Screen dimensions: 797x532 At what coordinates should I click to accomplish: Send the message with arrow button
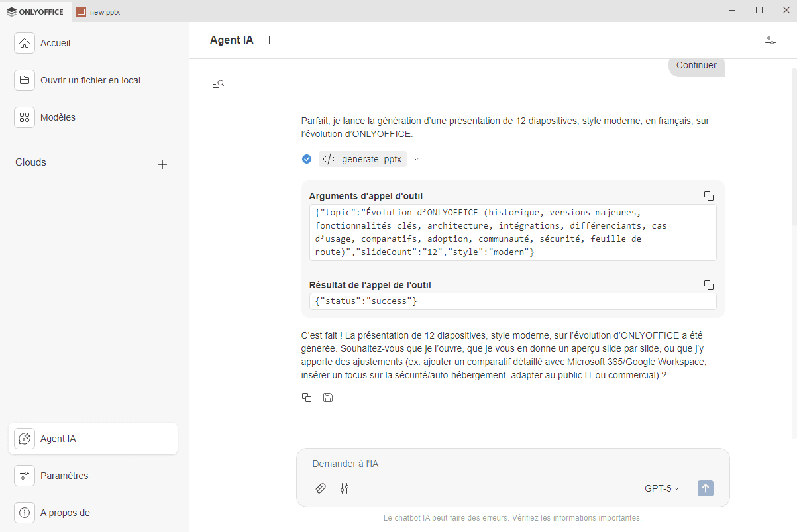pyautogui.click(x=705, y=488)
